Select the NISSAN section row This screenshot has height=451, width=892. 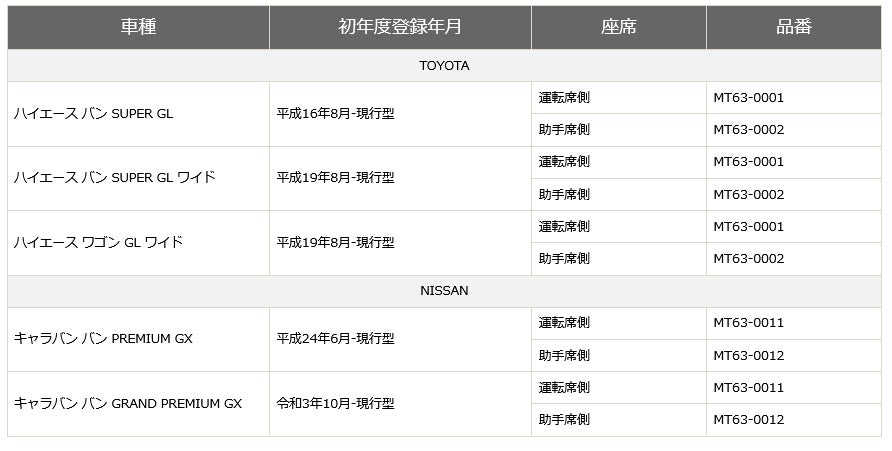(444, 291)
